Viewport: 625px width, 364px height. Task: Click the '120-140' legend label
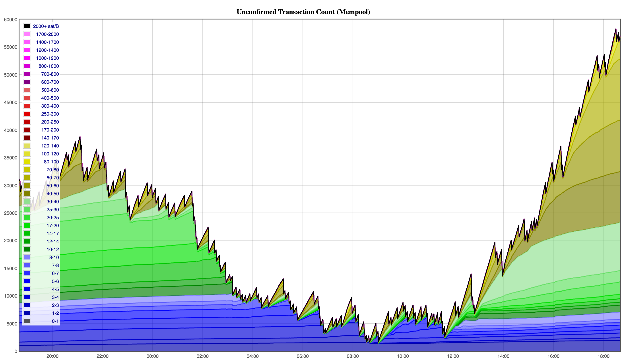click(x=50, y=146)
